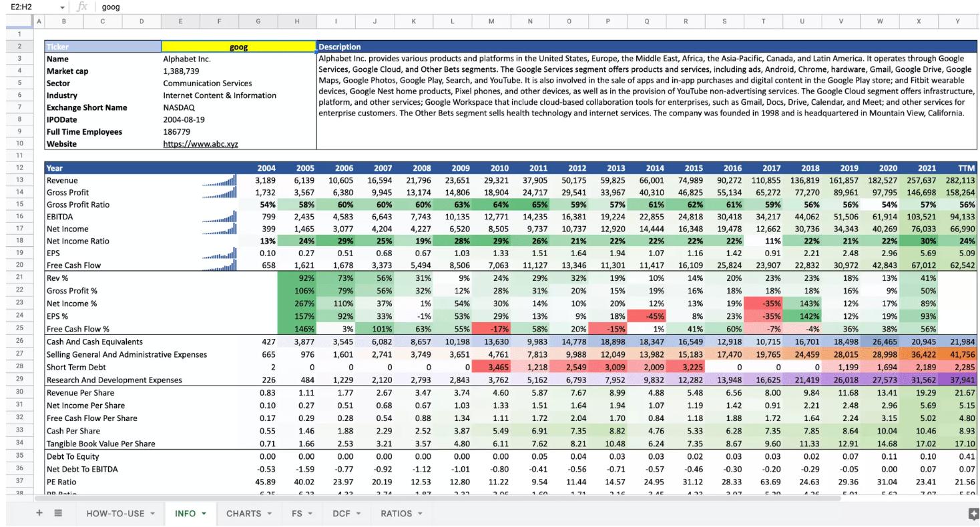
Task: Open the INFO tab dropdown arrow
Action: [x=204, y=514]
